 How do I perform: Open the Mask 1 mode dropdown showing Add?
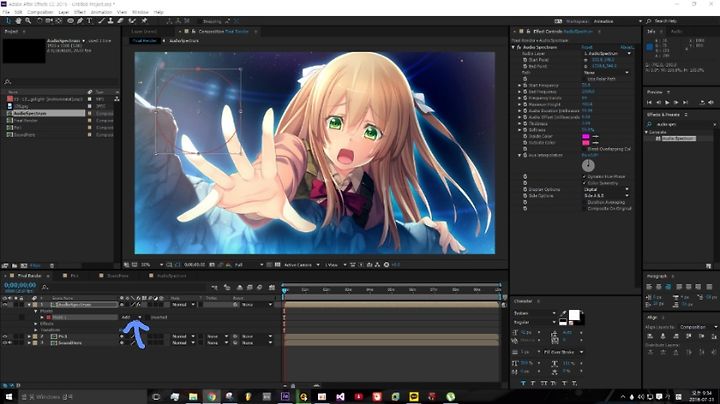click(x=131, y=317)
